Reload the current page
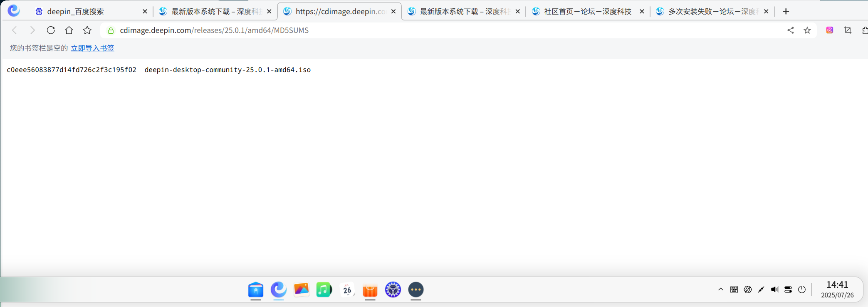Screen dimensions: 868x307 (x=51, y=30)
